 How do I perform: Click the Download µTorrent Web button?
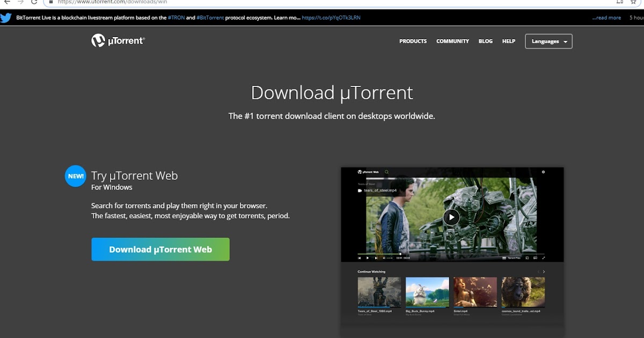[x=160, y=249]
